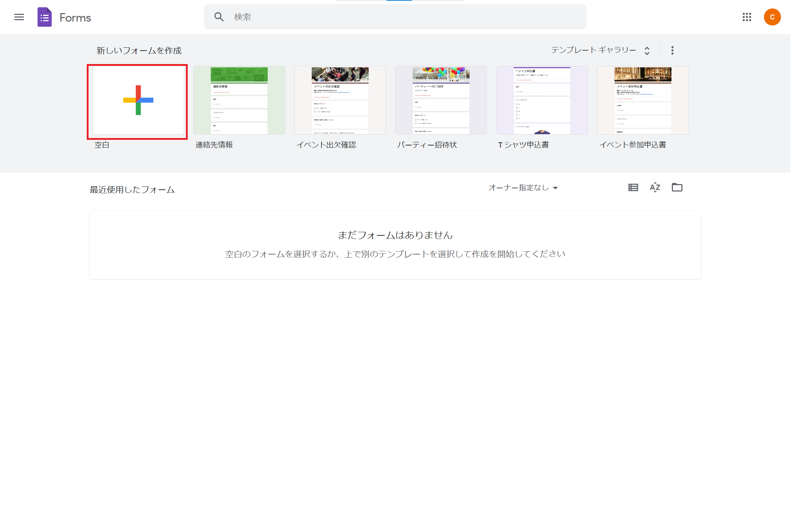Click the 空白 label
This screenshot has width=799, height=532.
pyautogui.click(x=102, y=145)
